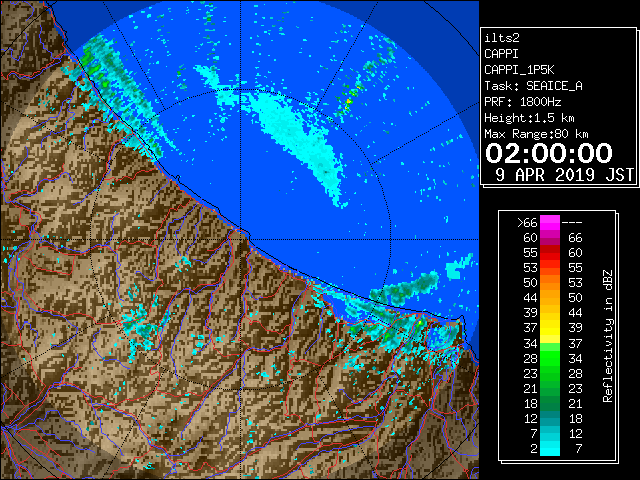Pick the red legend band for 55–60 dBZ

[x=550, y=253]
